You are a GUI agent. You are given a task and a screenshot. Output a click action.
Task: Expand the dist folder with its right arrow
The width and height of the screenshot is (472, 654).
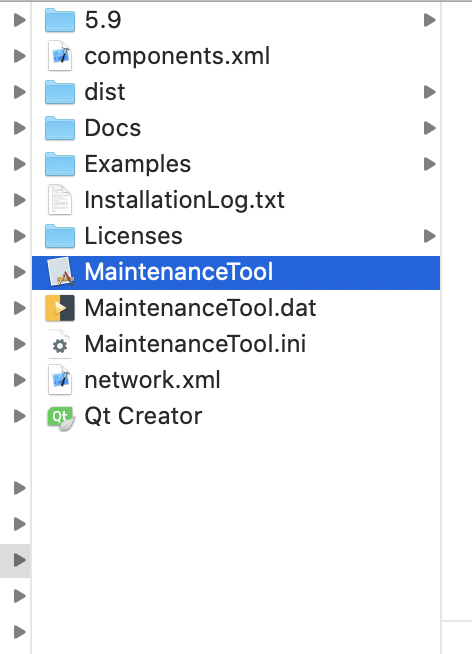429,92
